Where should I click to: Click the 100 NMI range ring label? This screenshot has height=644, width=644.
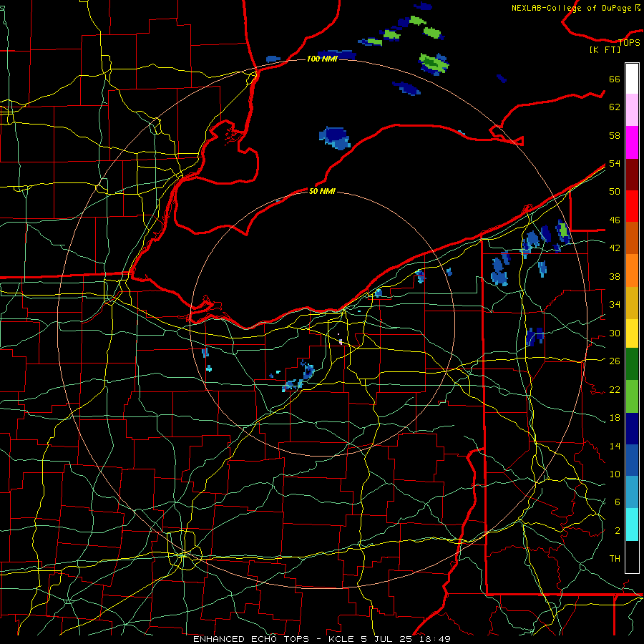[x=322, y=59]
